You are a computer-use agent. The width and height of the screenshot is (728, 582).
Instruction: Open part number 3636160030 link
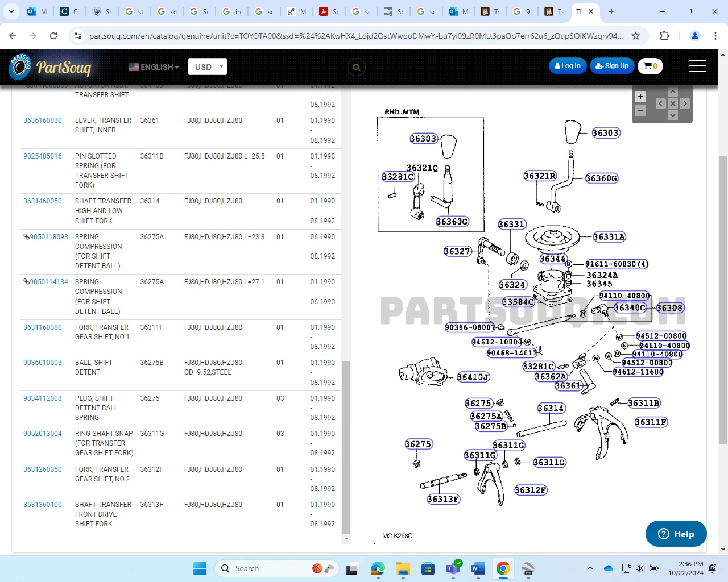43,120
